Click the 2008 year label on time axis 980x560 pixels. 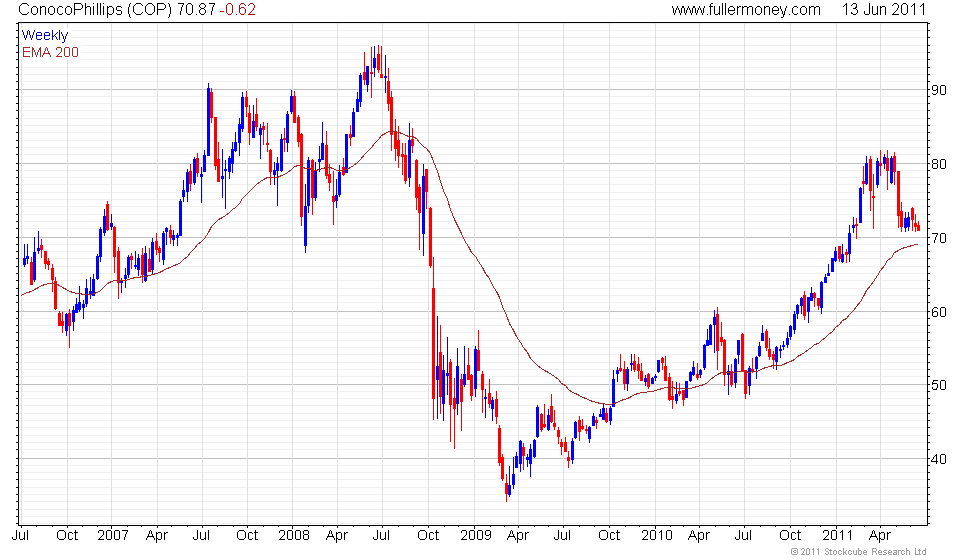click(294, 536)
